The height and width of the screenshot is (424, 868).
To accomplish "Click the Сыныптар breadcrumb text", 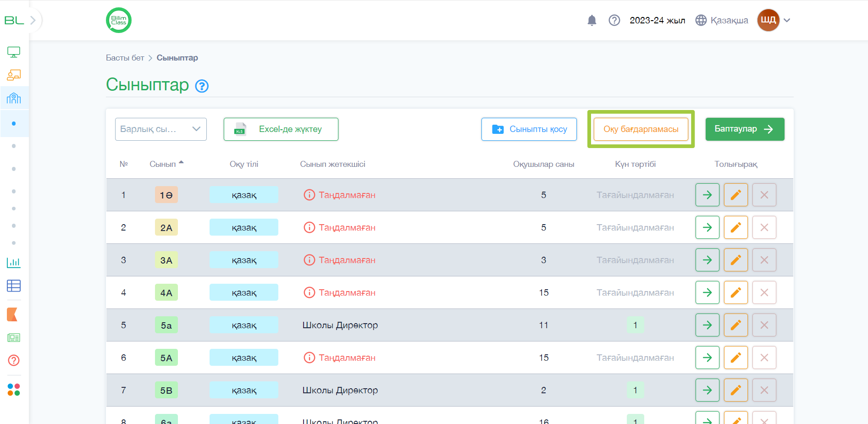I will coord(177,58).
